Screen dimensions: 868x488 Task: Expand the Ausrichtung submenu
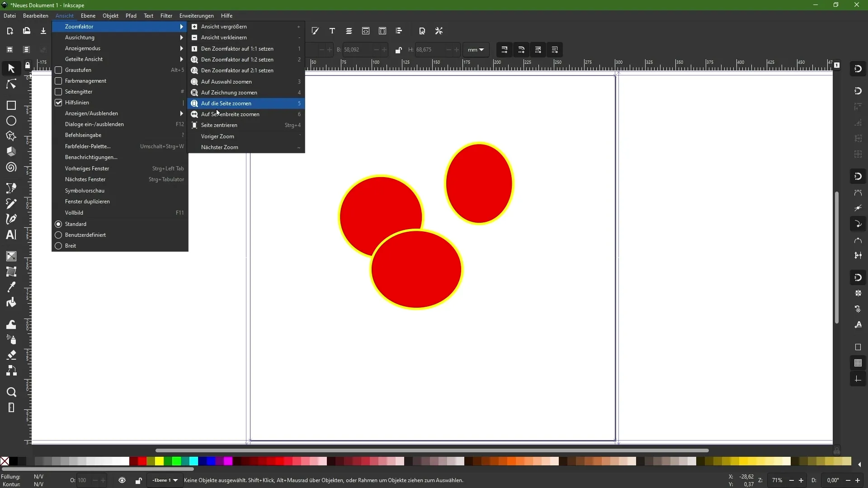pos(120,38)
